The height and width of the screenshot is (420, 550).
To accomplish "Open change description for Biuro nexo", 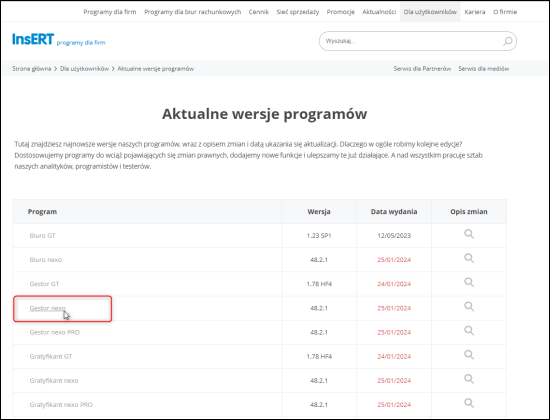I will point(469,258).
